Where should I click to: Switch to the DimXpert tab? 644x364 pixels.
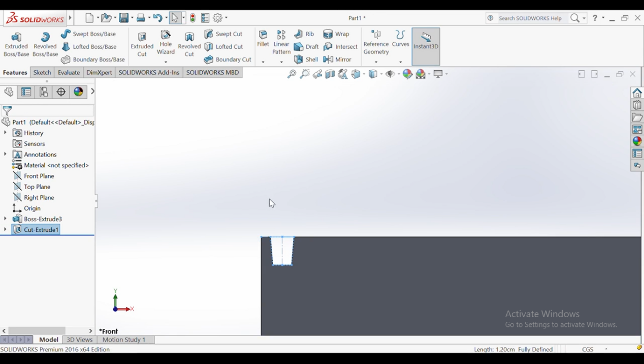(x=99, y=73)
